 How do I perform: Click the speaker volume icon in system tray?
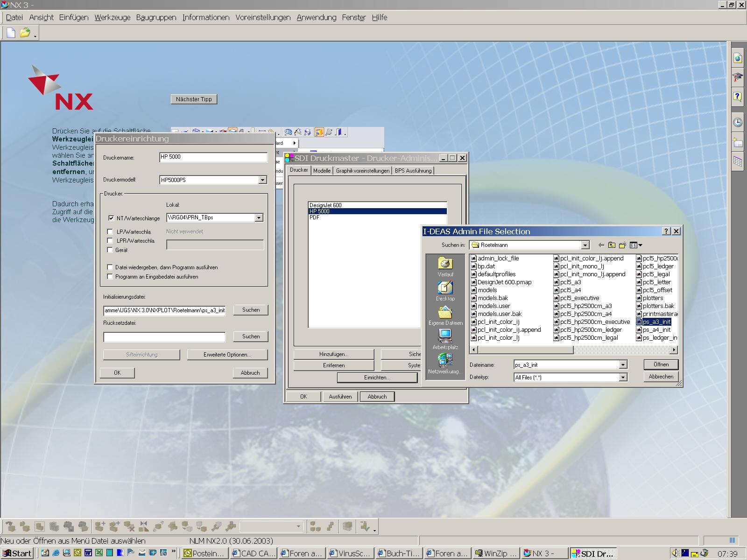click(x=675, y=553)
